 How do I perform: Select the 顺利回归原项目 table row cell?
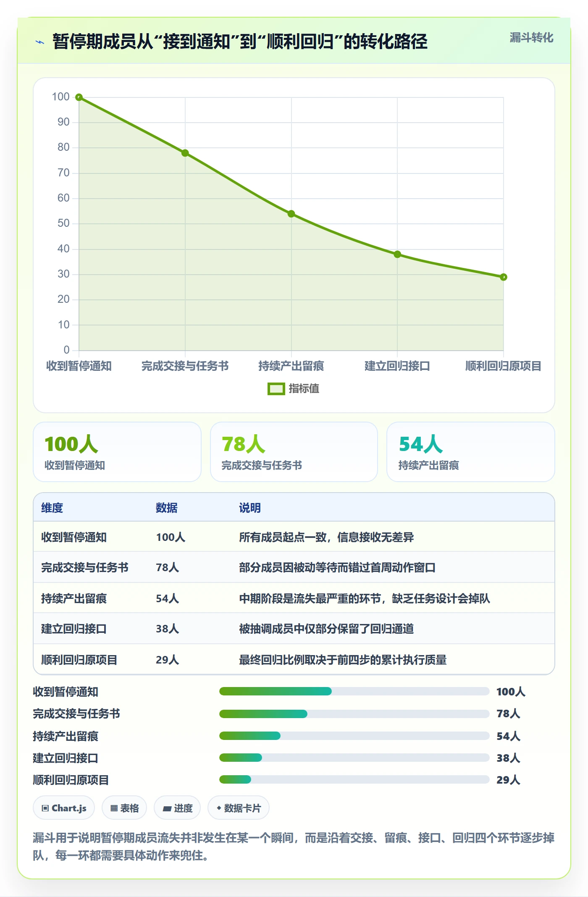(x=79, y=660)
